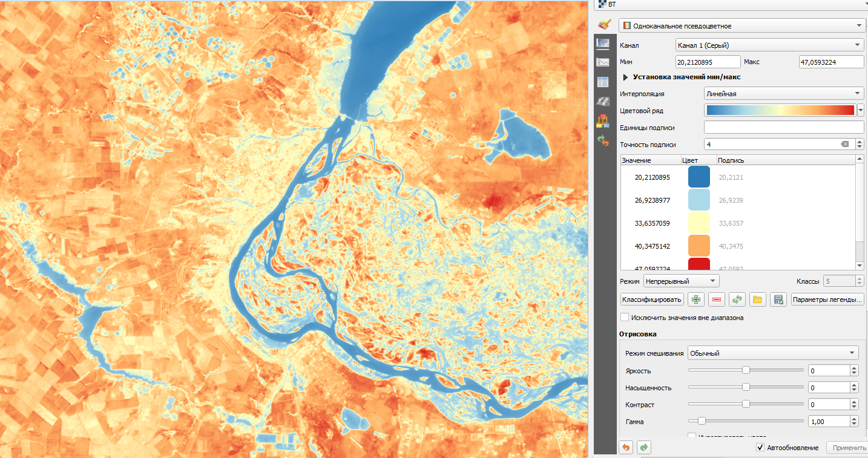Open the table-style tab icon in sidebar
868x458 pixels.
tap(602, 82)
